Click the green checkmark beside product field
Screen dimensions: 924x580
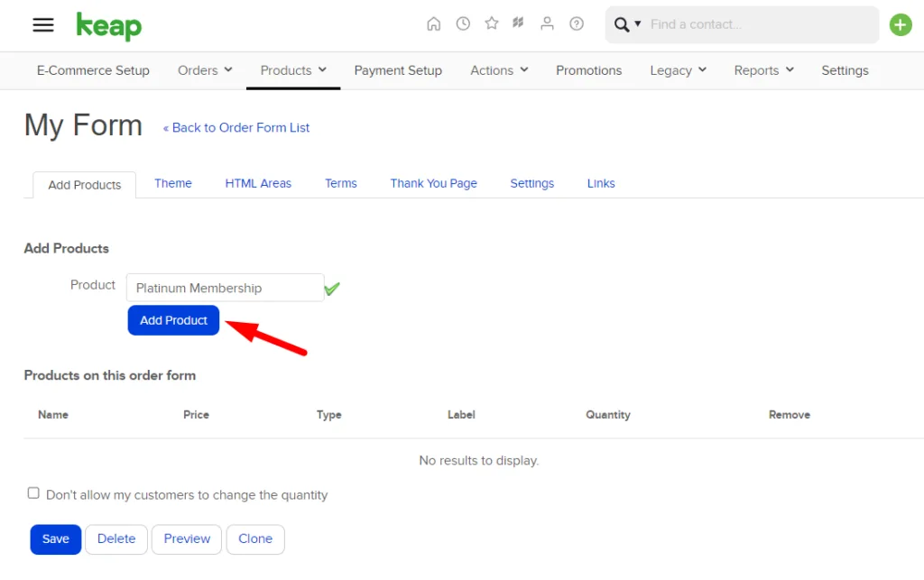click(x=332, y=289)
